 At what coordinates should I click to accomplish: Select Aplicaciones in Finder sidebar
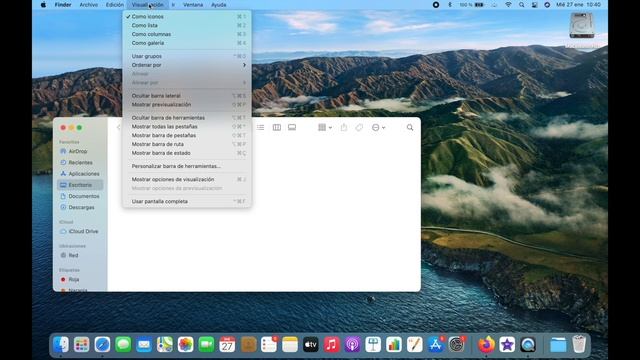[x=80, y=174]
